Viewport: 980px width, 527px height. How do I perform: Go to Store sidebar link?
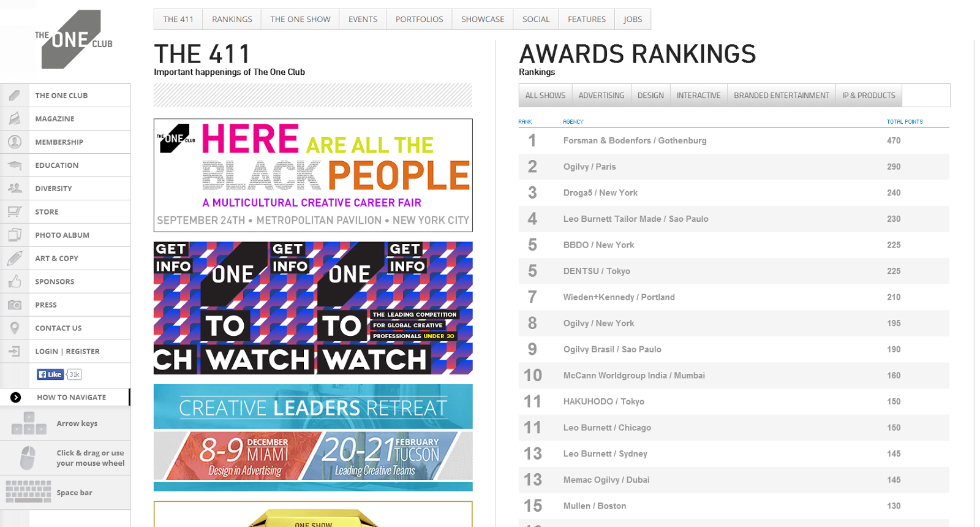[47, 212]
